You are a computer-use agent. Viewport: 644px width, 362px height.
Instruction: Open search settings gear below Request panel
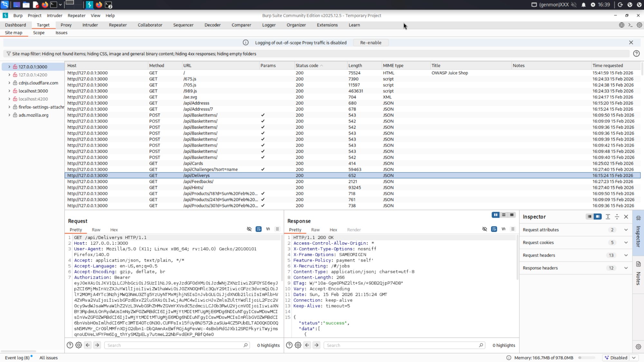[x=79, y=345]
